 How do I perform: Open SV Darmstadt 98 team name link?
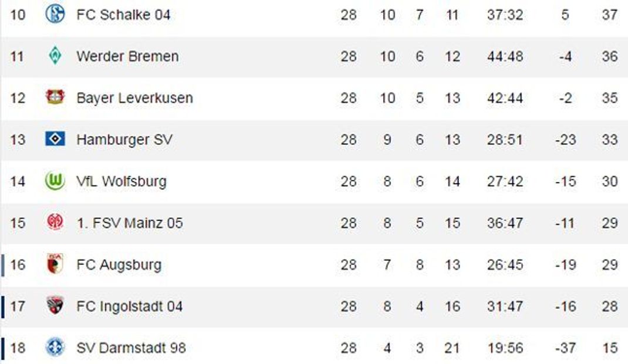point(131,348)
